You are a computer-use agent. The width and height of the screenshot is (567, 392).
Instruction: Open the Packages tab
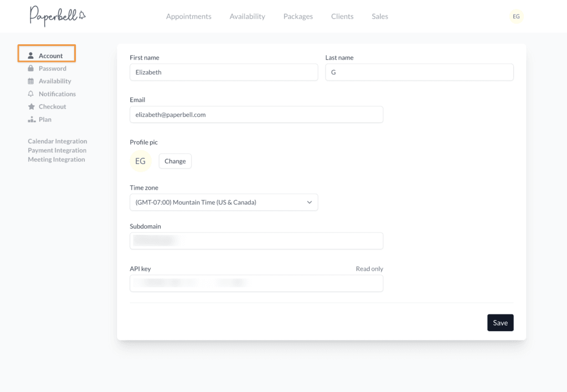click(x=298, y=16)
